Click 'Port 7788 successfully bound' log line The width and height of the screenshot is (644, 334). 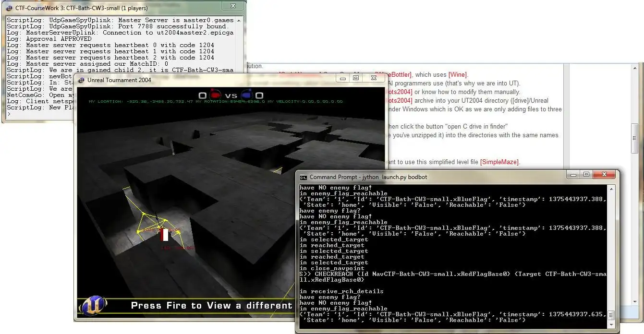click(117, 26)
